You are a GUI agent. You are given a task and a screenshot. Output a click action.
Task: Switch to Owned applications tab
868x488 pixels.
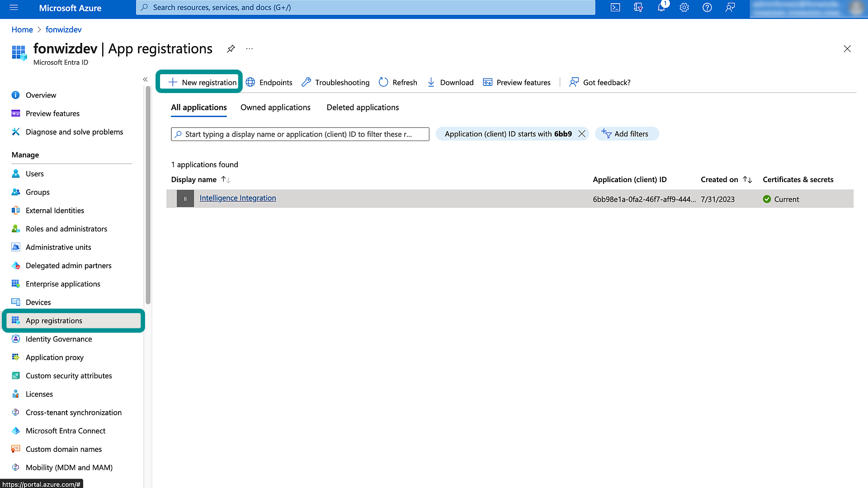click(x=275, y=108)
